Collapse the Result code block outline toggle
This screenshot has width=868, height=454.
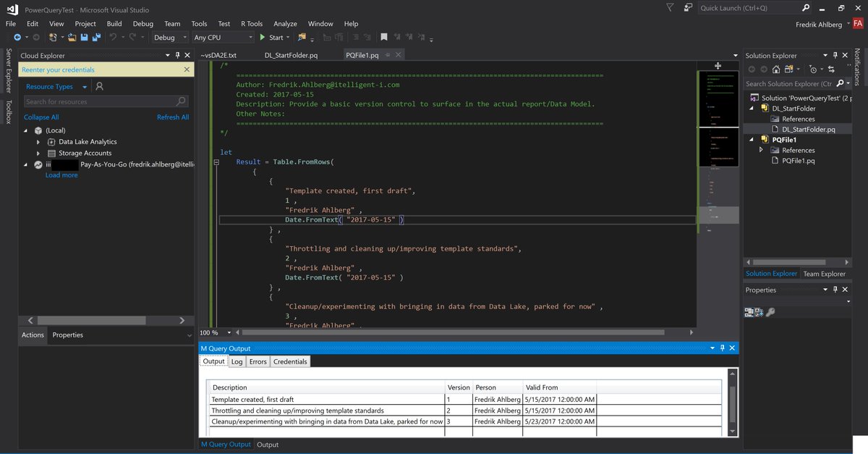click(x=216, y=162)
